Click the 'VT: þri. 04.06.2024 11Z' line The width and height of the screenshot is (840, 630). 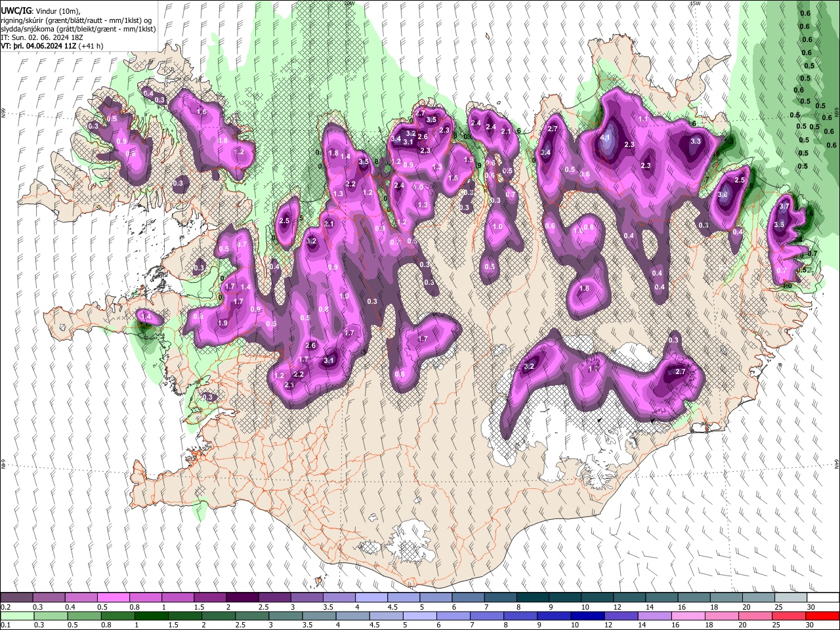coord(39,46)
